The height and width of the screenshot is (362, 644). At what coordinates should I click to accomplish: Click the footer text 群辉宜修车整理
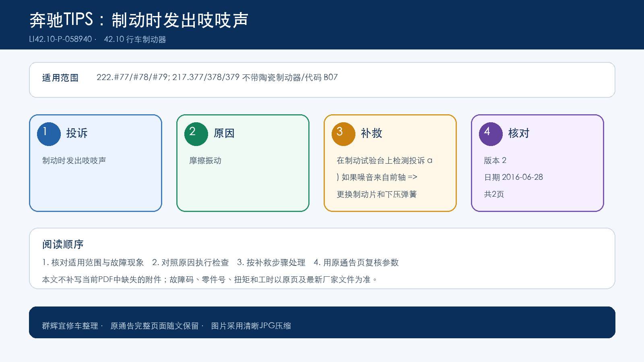[x=70, y=326]
